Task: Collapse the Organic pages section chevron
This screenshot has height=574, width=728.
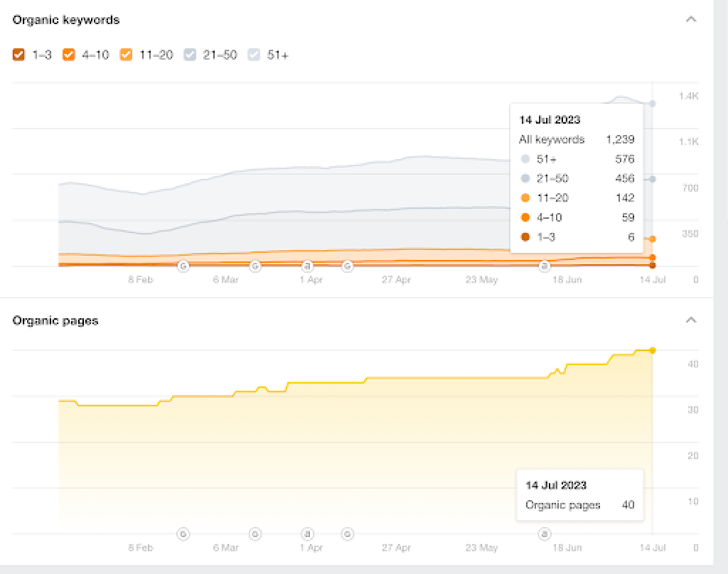Action: pyautogui.click(x=690, y=320)
